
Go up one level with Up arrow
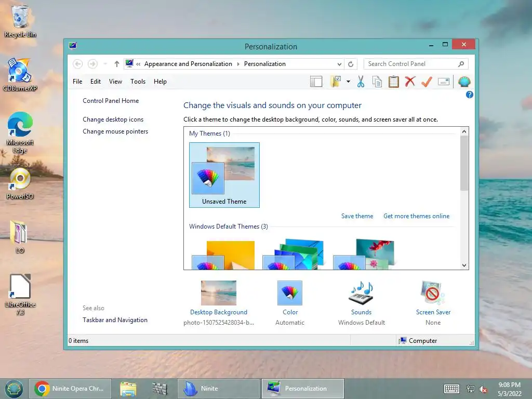click(117, 64)
